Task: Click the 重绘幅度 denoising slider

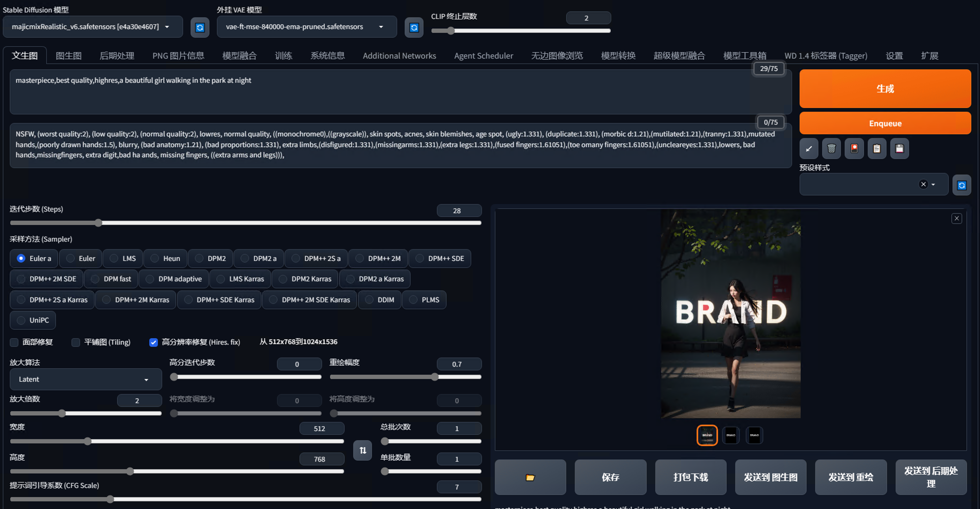Action: (x=405, y=377)
